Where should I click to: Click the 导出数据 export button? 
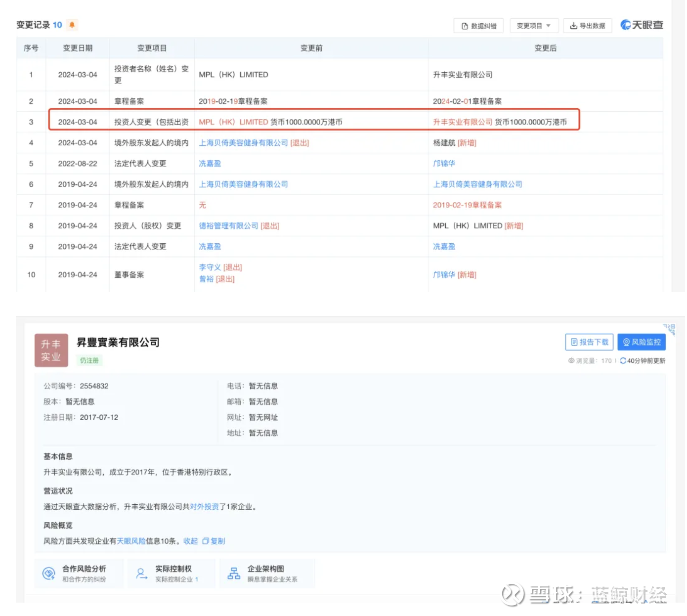click(588, 26)
